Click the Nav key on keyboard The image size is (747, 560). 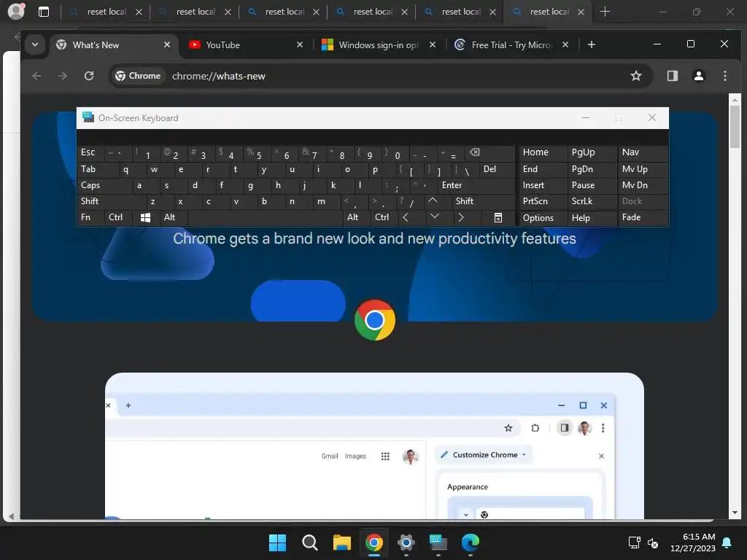(x=642, y=153)
